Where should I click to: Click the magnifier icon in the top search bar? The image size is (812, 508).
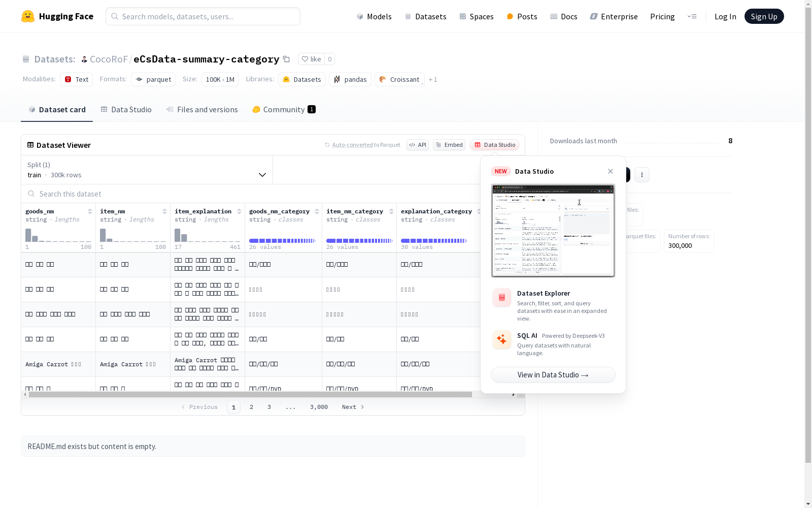pos(115,16)
